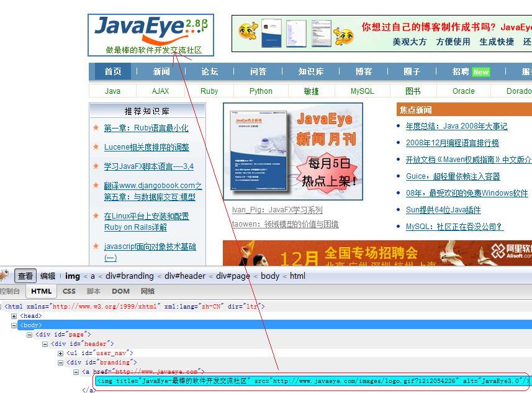This screenshot has width=532, height=393.
Task: Open the 论坛 menu item
Action: click(209, 71)
